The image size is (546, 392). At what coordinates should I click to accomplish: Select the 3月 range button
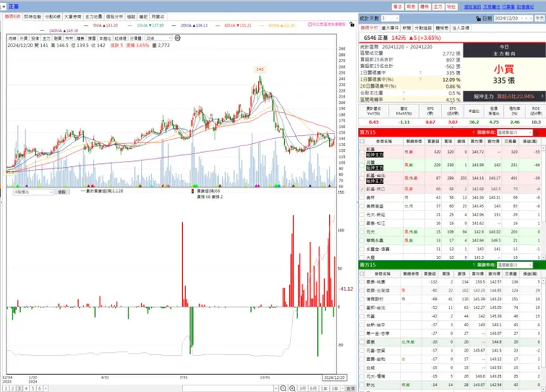pyautogui.click(x=303, y=388)
